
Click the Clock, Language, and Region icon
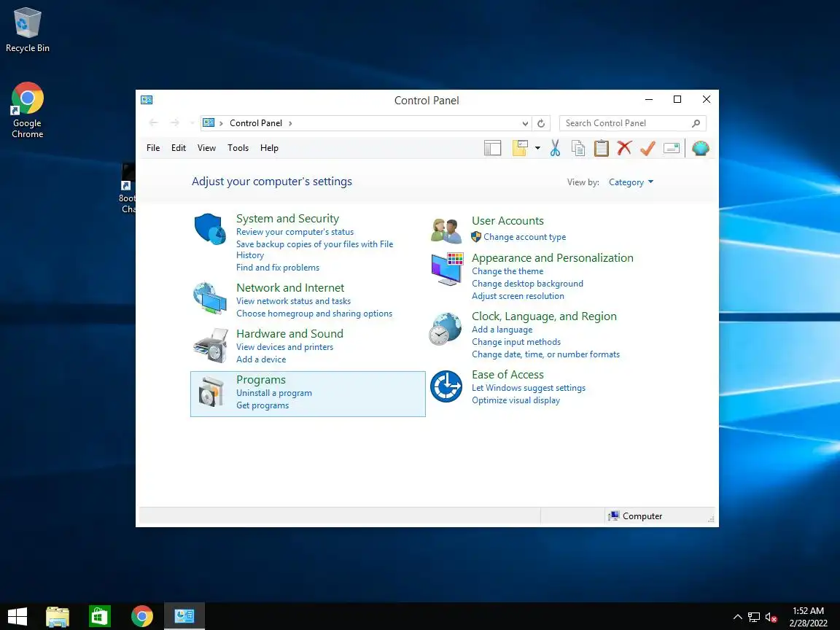446,328
